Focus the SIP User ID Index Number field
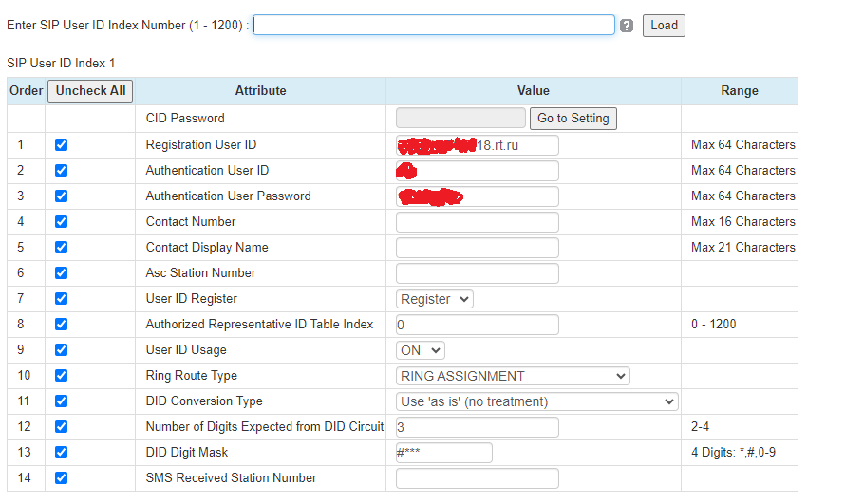The width and height of the screenshot is (845, 504). click(x=434, y=25)
